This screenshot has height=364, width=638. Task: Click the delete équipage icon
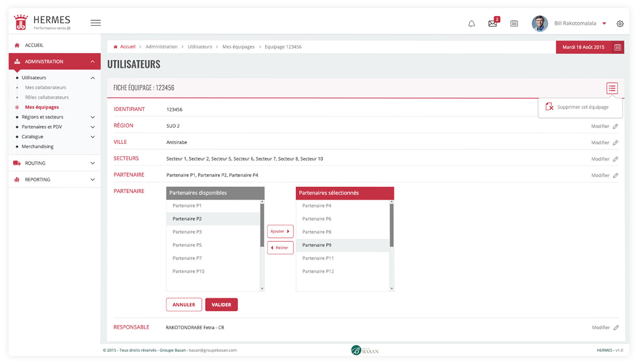point(549,107)
